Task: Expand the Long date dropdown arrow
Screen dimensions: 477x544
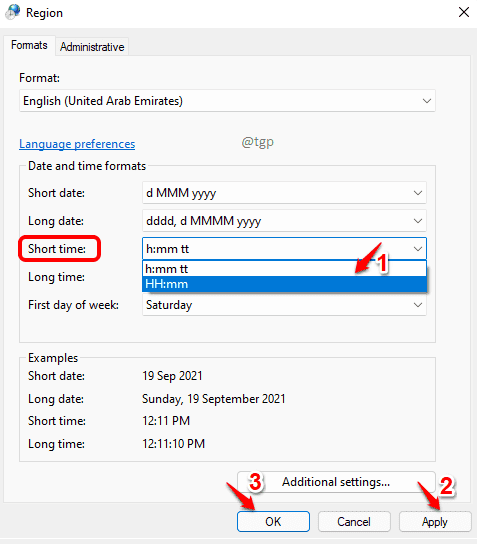Action: point(418,221)
